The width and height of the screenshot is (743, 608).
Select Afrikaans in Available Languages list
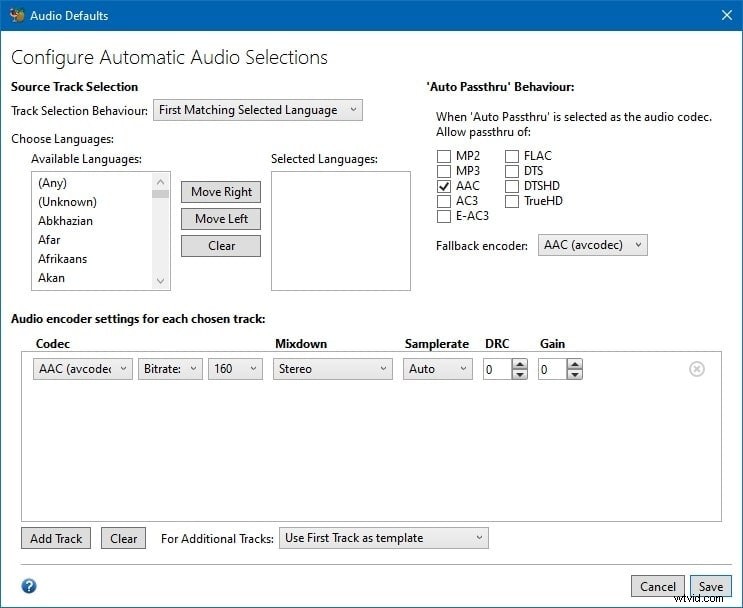(62, 259)
